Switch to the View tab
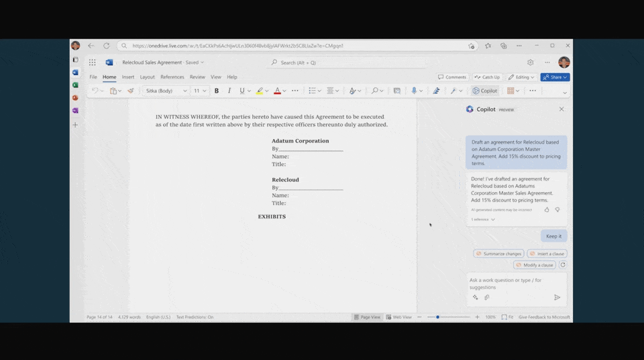This screenshot has width=644, height=360. click(x=215, y=77)
